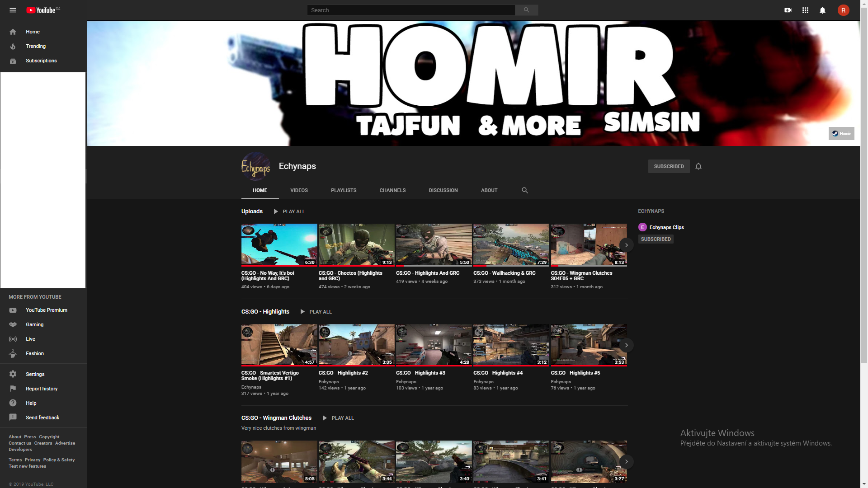Click the Settings gear icon
The image size is (868, 488).
click(x=13, y=374)
